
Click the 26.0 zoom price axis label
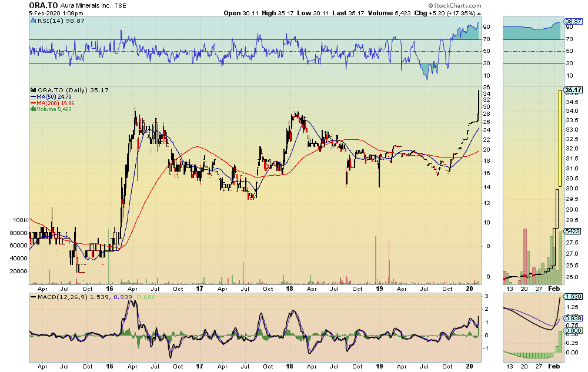572,277
